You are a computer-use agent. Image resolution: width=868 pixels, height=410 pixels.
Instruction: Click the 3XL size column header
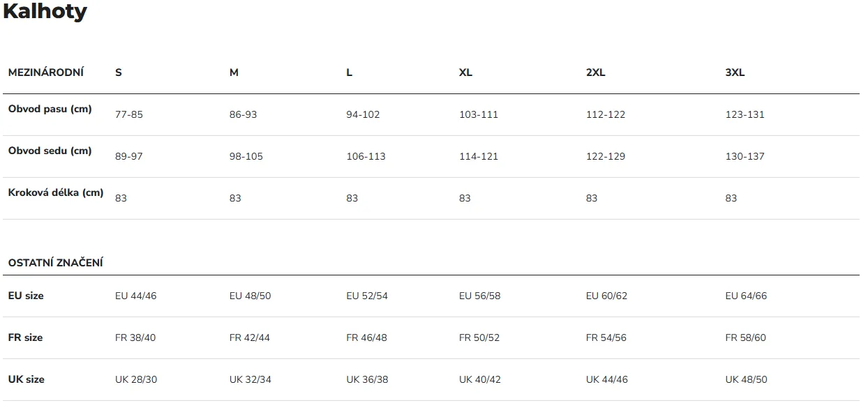735,73
